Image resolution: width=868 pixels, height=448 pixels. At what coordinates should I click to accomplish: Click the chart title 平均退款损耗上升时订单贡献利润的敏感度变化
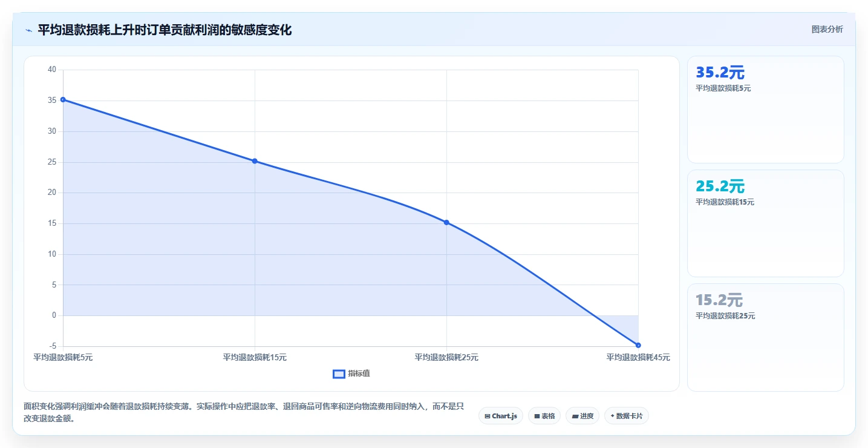coord(165,30)
